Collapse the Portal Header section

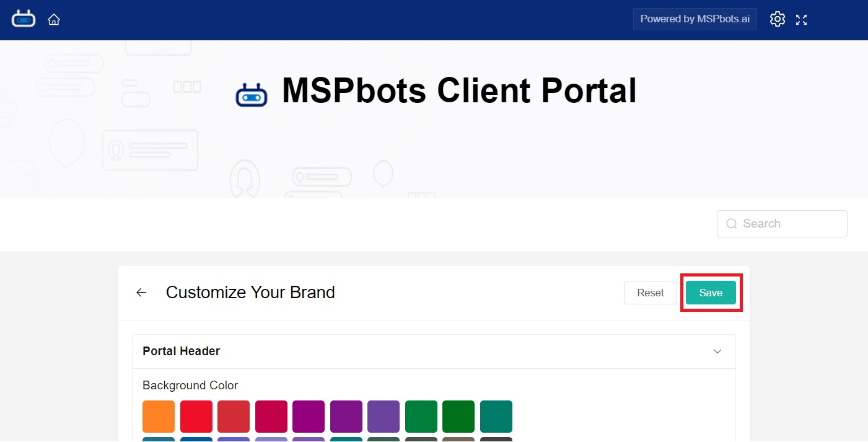pyautogui.click(x=717, y=351)
